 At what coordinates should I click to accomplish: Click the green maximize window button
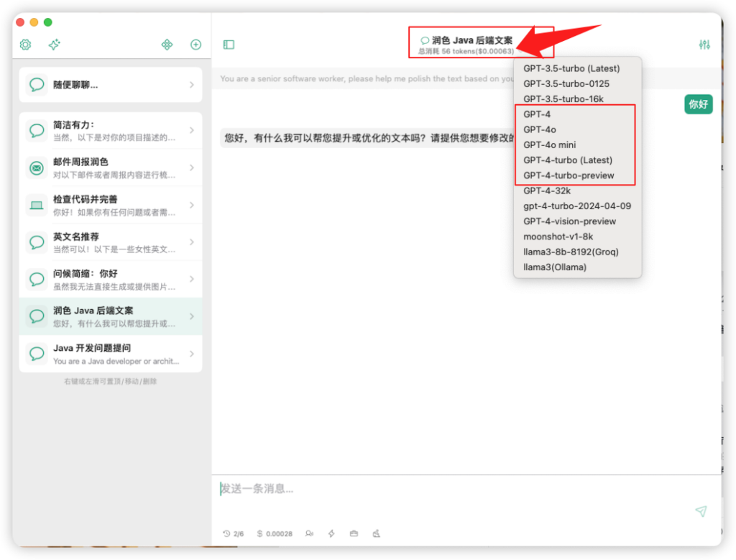tap(48, 22)
